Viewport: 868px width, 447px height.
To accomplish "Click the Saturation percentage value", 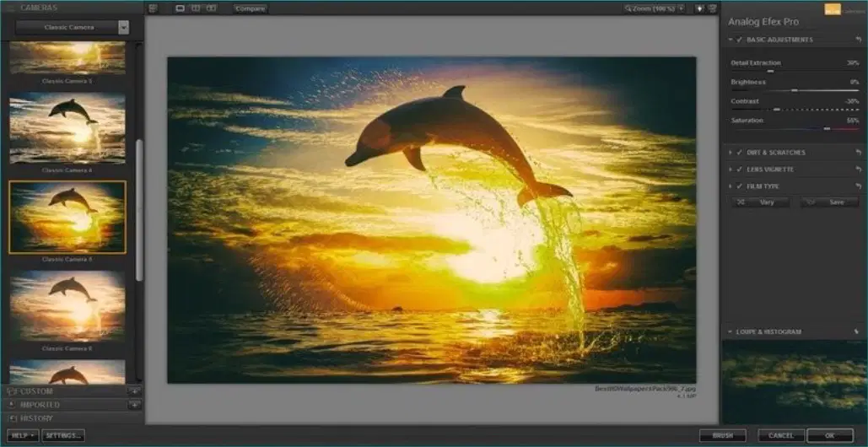I will click(853, 121).
